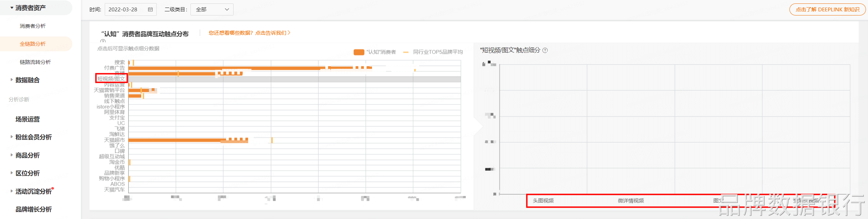The image size is (868, 219).
Task: Open the calendar icon in date field
Action: [x=150, y=10]
